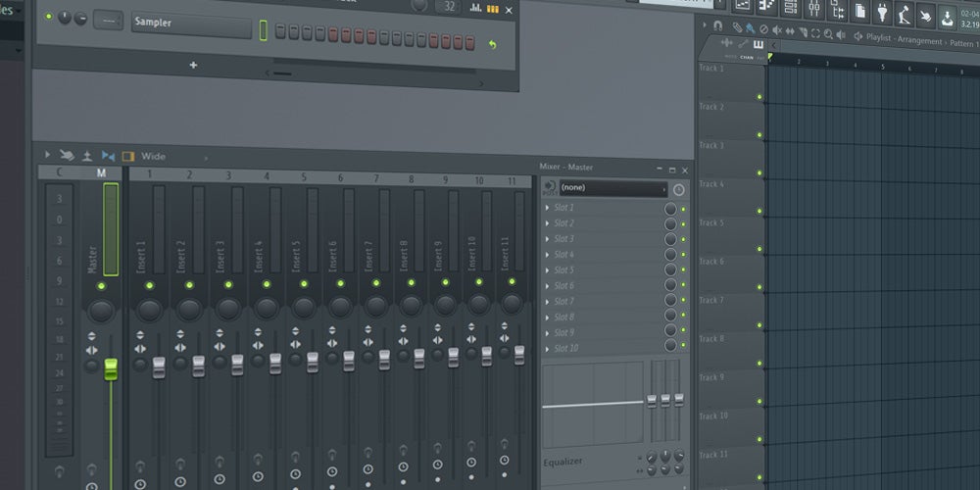Collapse Playlist picker with left chevron
The height and width of the screenshot is (490, 980).
pyautogui.click(x=774, y=46)
